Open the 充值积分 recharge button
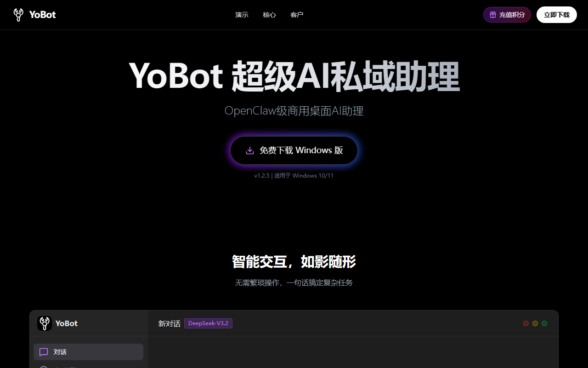588x368 pixels. [507, 15]
